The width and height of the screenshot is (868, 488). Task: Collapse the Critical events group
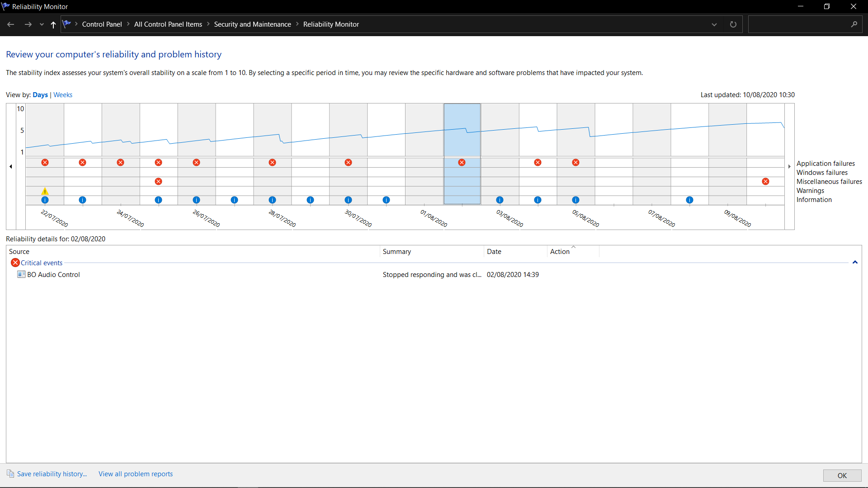click(x=855, y=263)
